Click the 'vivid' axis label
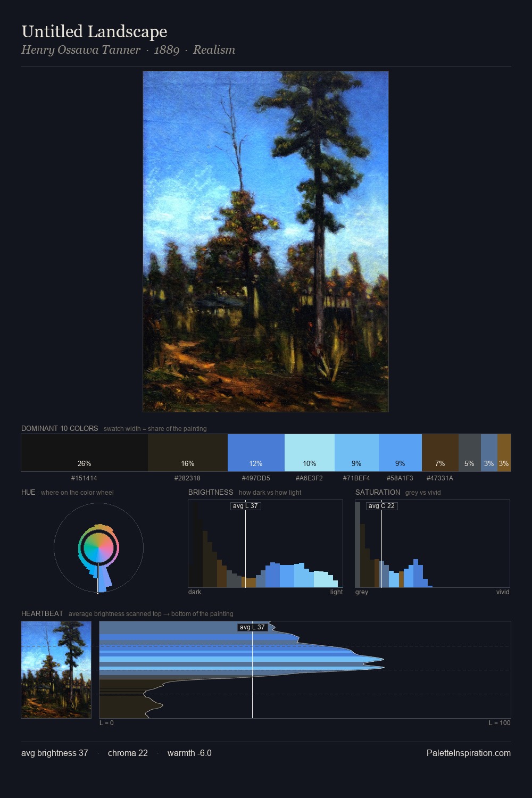This screenshot has width=532, height=798. click(503, 592)
